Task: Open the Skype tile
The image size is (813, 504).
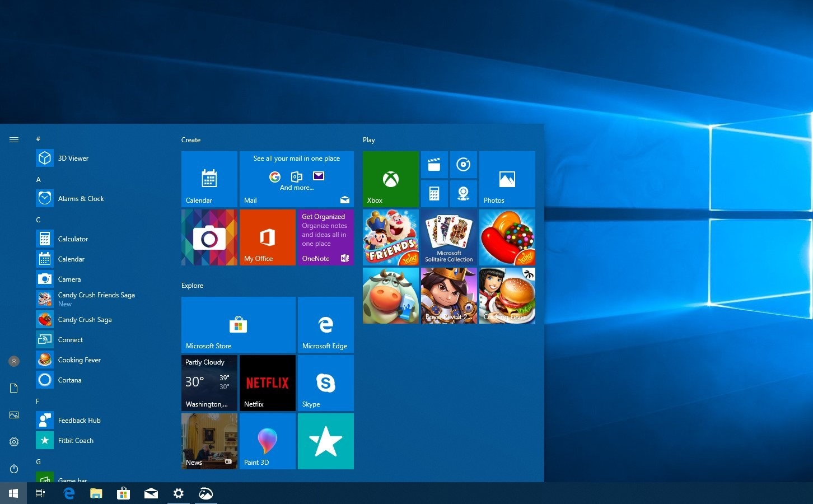Action: coord(326,383)
